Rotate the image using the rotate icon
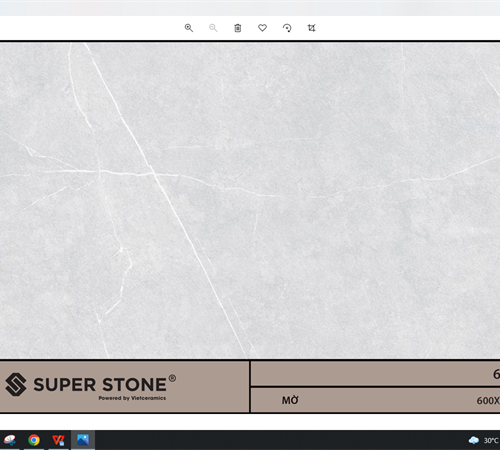This screenshot has width=500, height=450. pyautogui.click(x=287, y=28)
